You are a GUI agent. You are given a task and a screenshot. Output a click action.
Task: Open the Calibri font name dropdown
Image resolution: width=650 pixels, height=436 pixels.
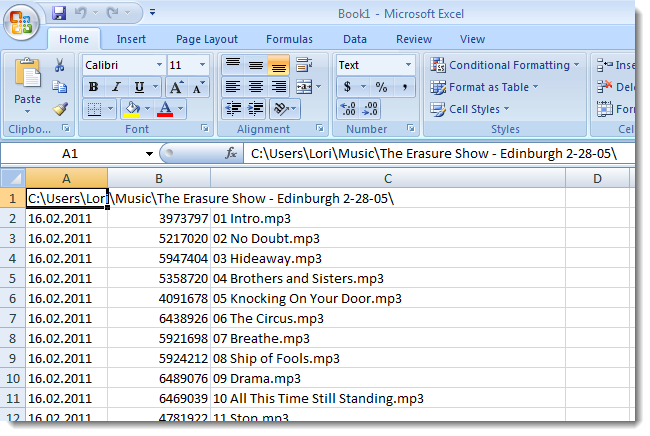pyautogui.click(x=159, y=65)
